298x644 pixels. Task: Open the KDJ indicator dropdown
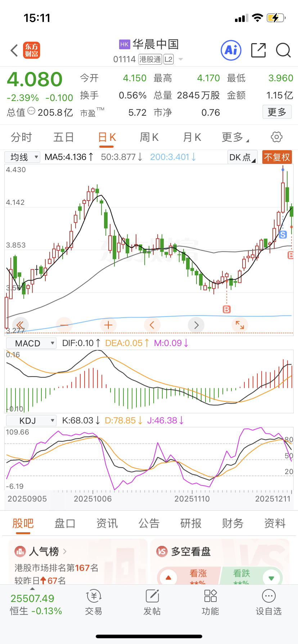(x=31, y=420)
